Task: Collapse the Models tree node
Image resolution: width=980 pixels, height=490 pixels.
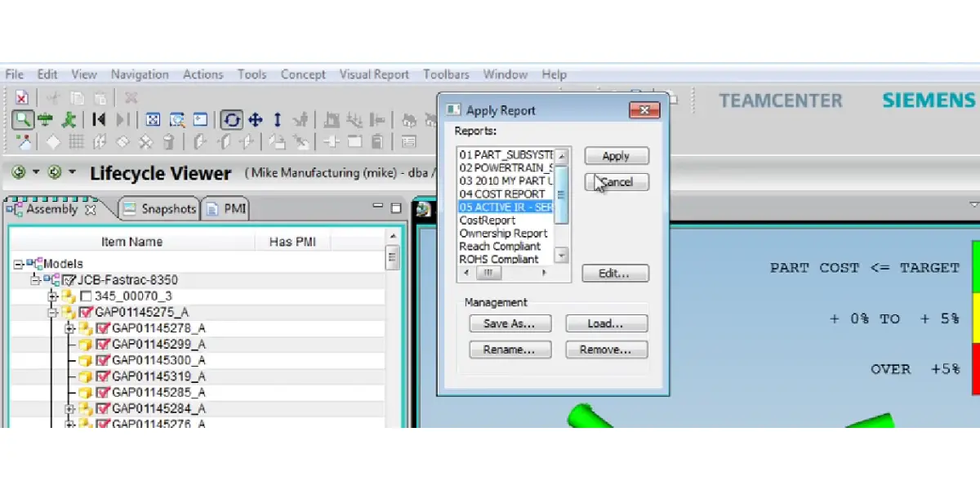Action: [18, 264]
